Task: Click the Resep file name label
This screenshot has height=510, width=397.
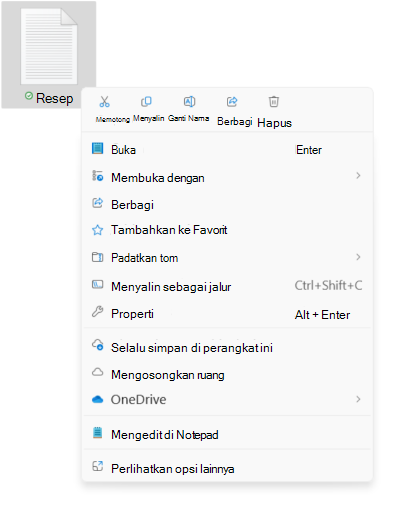Action: pyautogui.click(x=54, y=98)
